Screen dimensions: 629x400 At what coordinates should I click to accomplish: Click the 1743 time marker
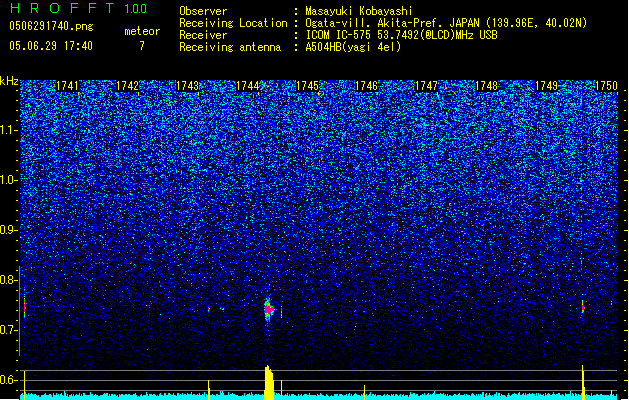(187, 86)
